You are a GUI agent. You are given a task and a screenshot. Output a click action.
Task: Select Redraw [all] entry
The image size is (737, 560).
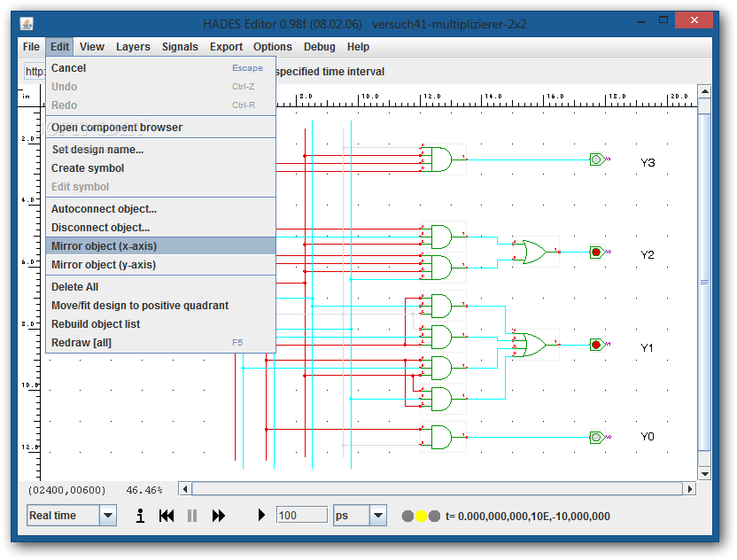coord(160,343)
